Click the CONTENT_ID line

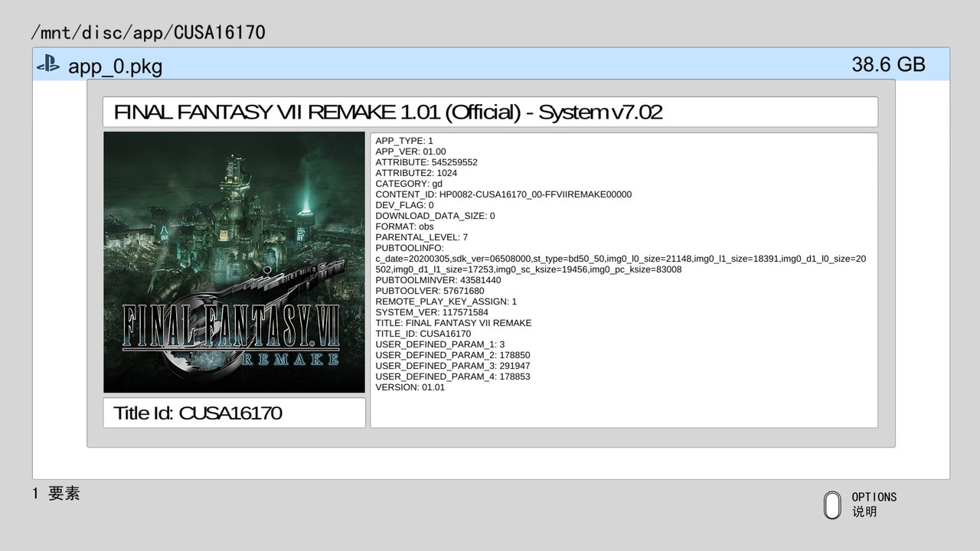[x=504, y=194]
